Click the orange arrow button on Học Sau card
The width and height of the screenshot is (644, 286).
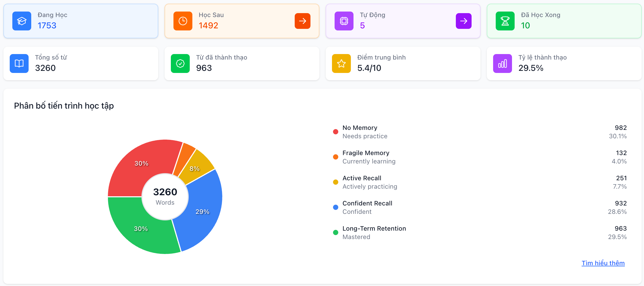302,21
